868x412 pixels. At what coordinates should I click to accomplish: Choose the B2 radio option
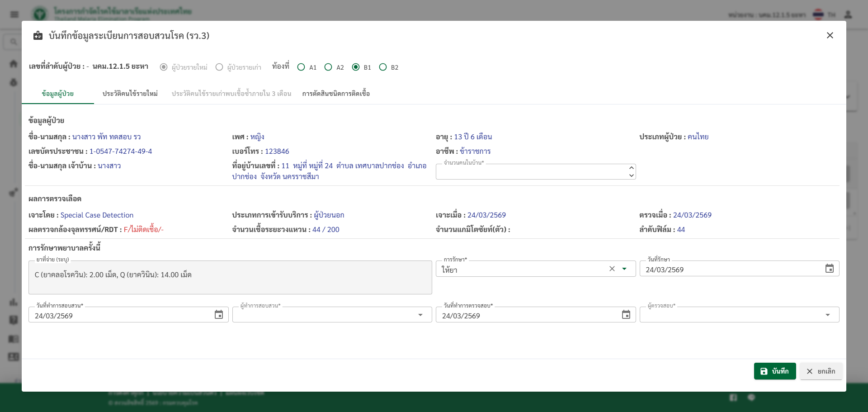383,67
